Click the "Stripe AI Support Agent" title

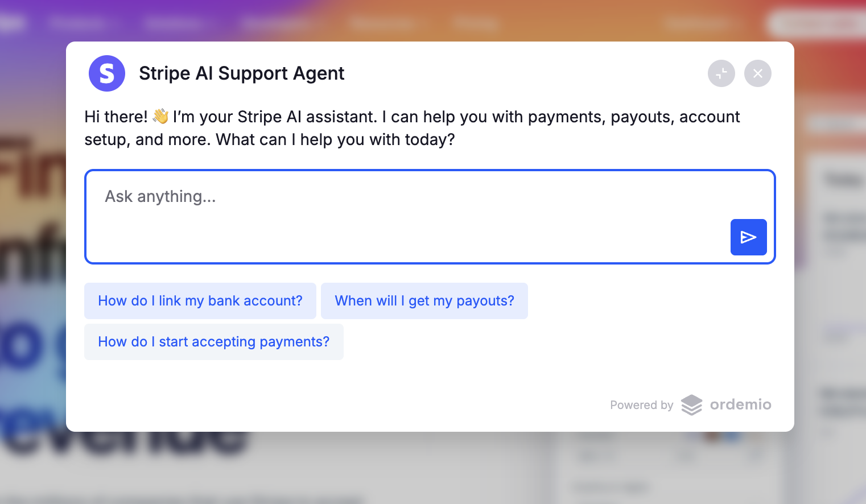[x=241, y=73]
